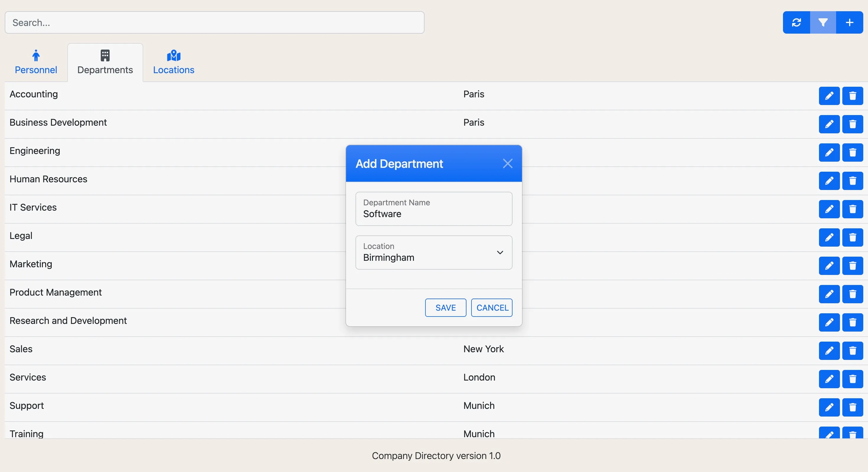The image size is (868, 472).
Task: Click the add (+) icon in the toolbar
Action: [849, 22]
